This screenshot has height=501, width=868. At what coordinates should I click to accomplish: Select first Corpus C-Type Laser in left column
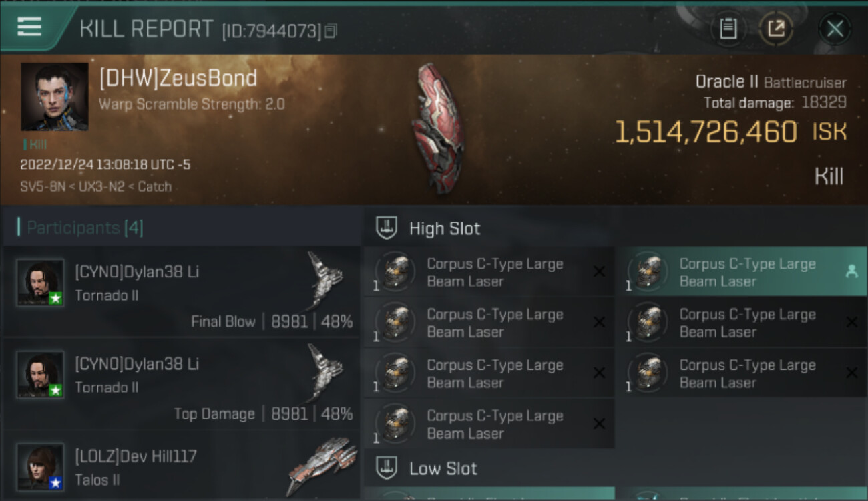488,272
